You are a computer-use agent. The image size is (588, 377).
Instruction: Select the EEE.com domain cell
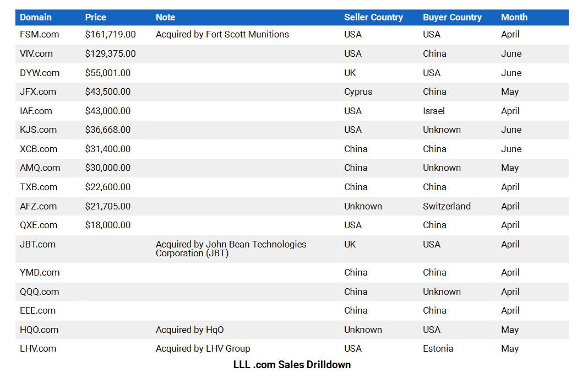click(x=37, y=310)
